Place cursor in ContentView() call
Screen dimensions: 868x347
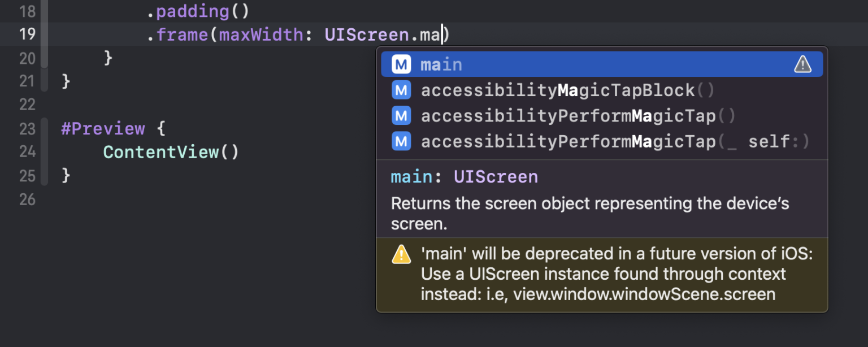point(171,152)
